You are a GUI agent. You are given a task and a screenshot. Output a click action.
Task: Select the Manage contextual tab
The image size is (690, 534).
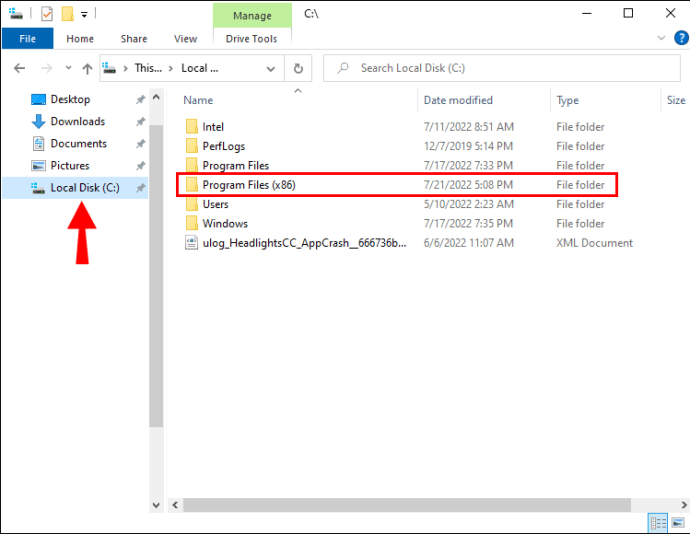[x=252, y=15]
